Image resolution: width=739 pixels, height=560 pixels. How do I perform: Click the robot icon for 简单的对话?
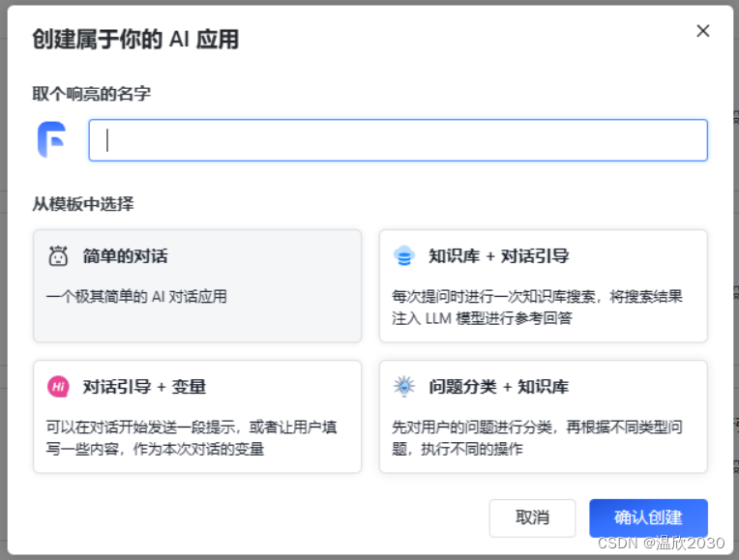[x=58, y=256]
